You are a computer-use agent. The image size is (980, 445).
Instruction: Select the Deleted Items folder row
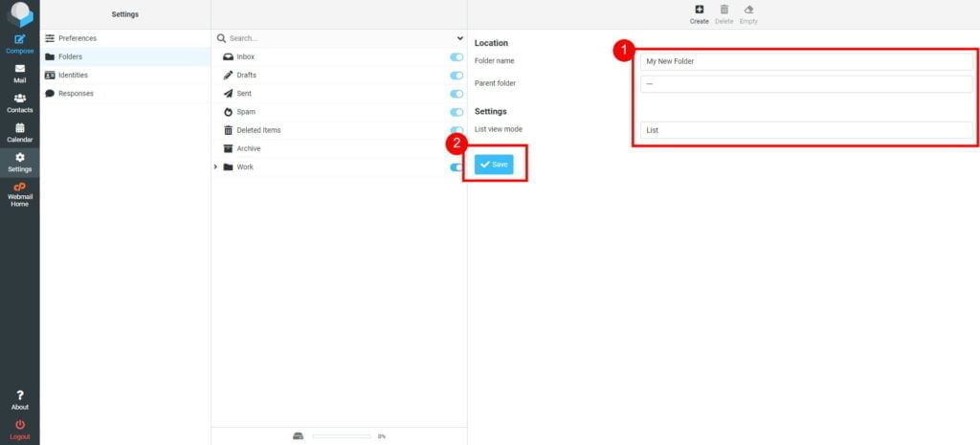(x=340, y=130)
